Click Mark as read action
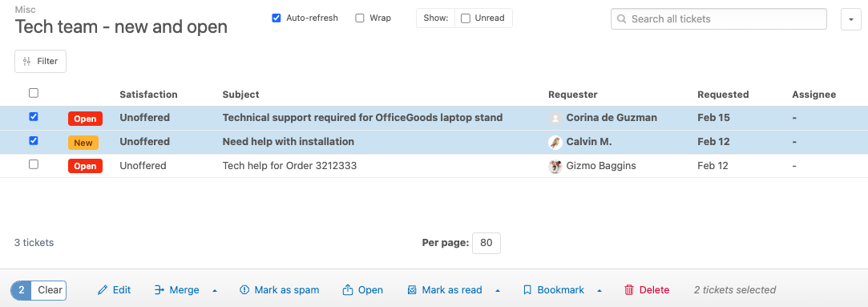 tap(445, 290)
